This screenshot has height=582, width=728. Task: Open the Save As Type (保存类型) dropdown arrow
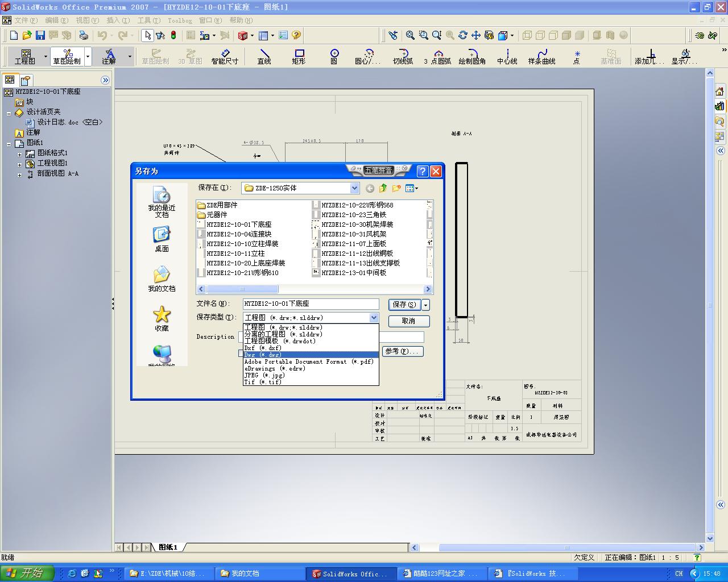pos(374,318)
